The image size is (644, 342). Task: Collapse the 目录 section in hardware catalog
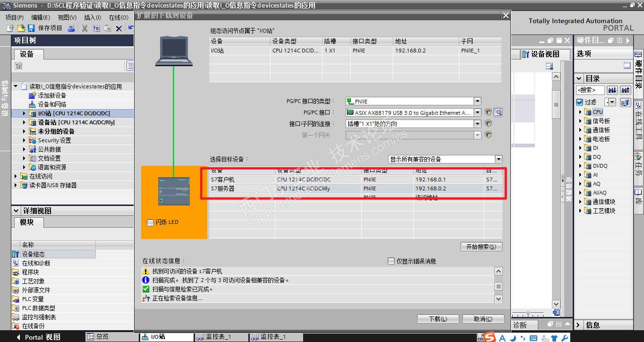click(579, 78)
